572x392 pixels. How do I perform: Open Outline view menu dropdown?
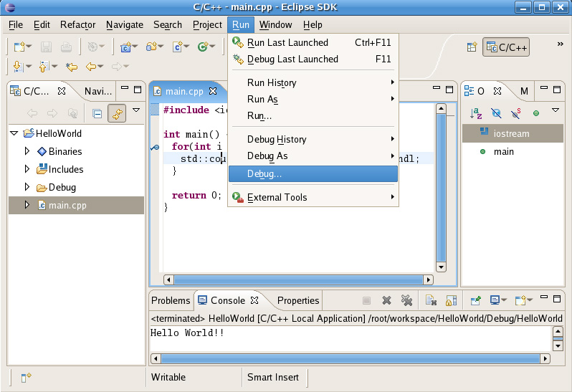[556, 110]
